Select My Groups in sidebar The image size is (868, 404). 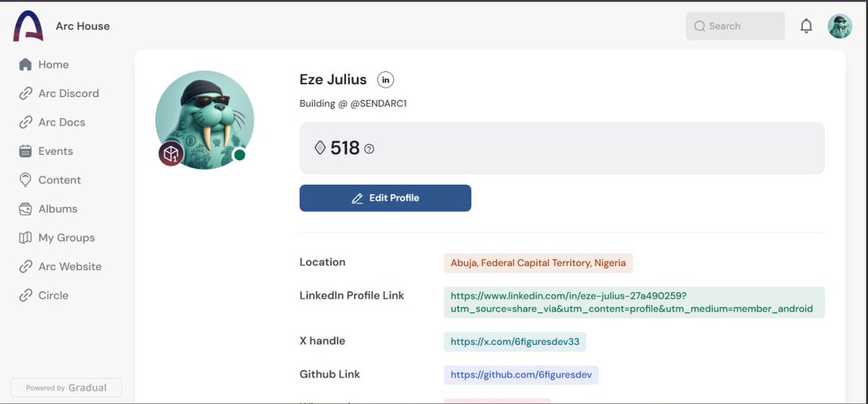(x=57, y=237)
